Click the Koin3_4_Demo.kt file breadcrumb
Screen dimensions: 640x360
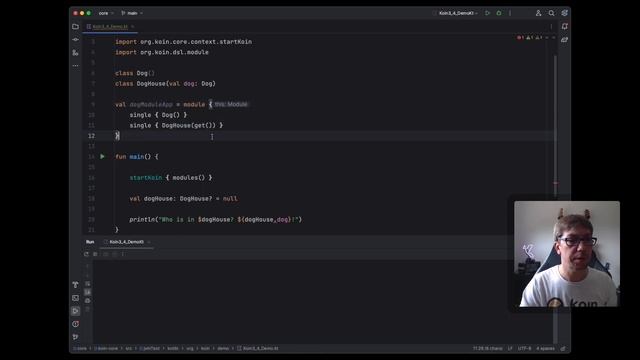click(258, 349)
